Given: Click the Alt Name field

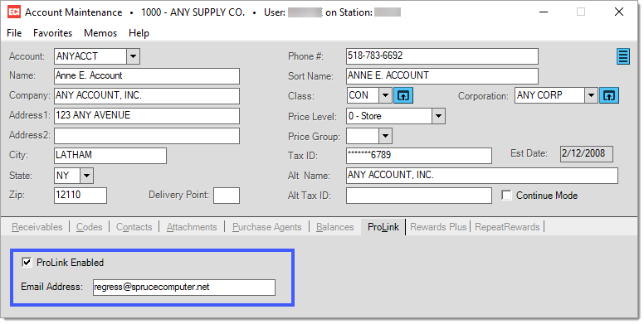Looking at the screenshot, I should 482,176.
